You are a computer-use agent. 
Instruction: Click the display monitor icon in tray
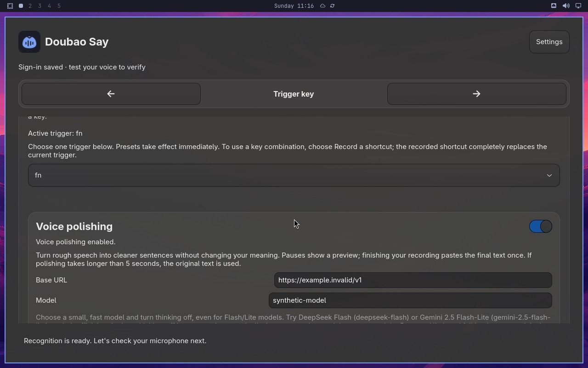tap(578, 6)
